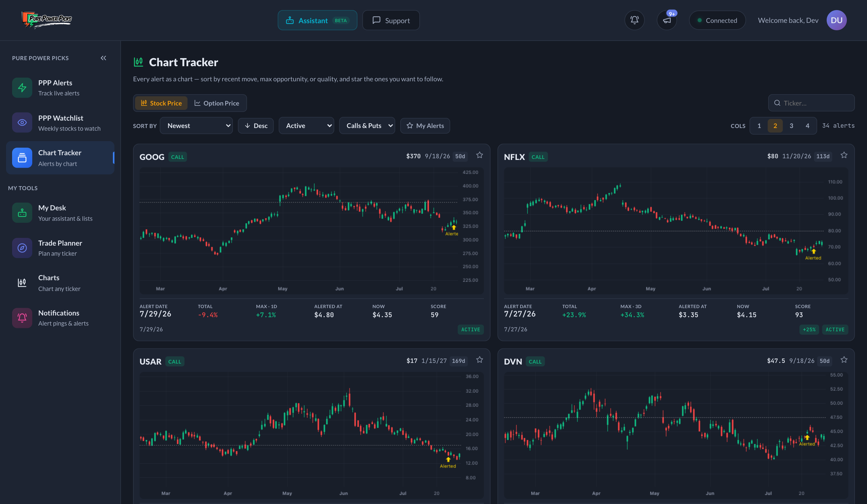
Task: Set columns to 3
Action: (791, 126)
